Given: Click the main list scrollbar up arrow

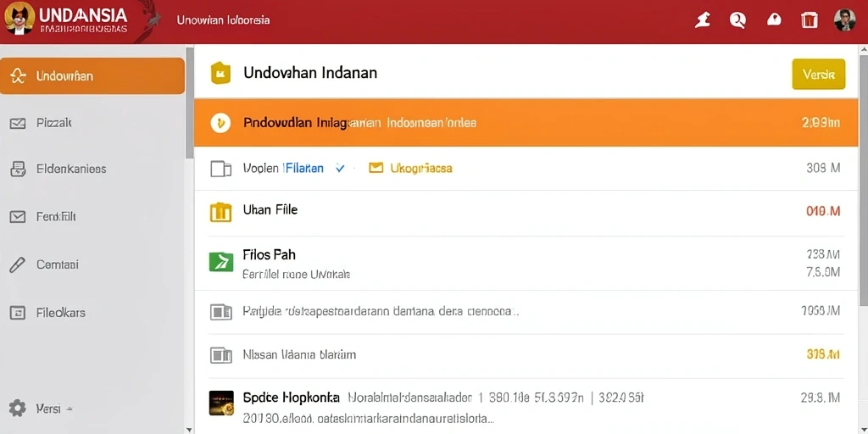Looking at the screenshot, I should [863, 50].
